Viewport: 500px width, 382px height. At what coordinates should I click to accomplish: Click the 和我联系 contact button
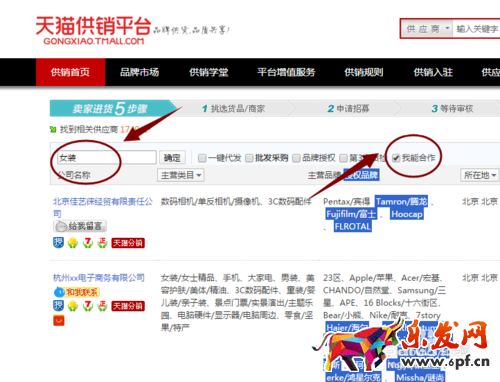tap(77, 292)
